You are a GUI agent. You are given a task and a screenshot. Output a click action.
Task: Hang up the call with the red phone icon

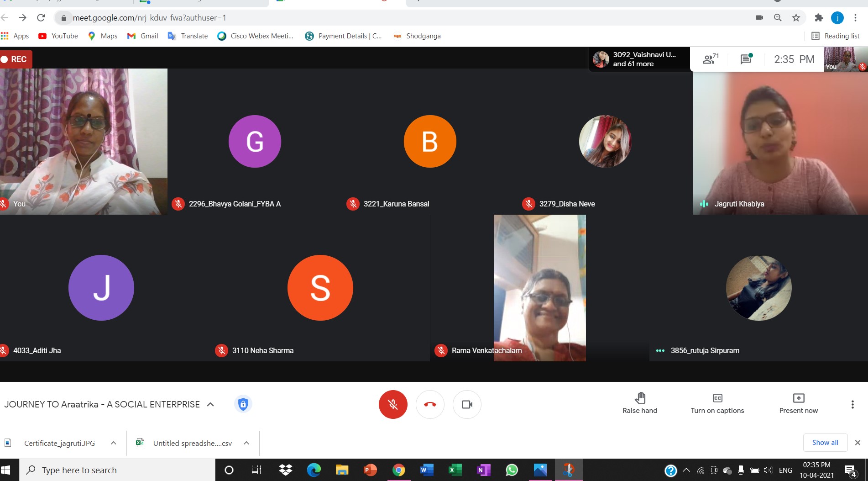coord(429,404)
